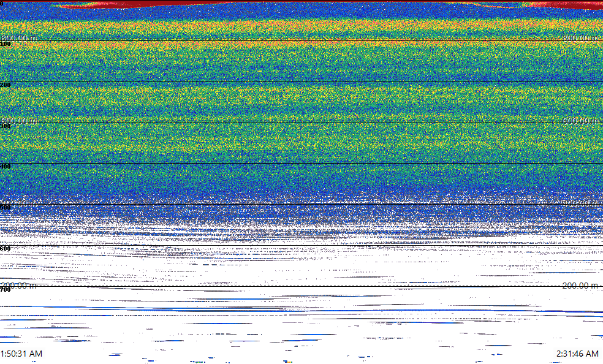Select the 700 depth grid label
Image resolution: width=603 pixels, height=364 pixels.
click(6, 289)
